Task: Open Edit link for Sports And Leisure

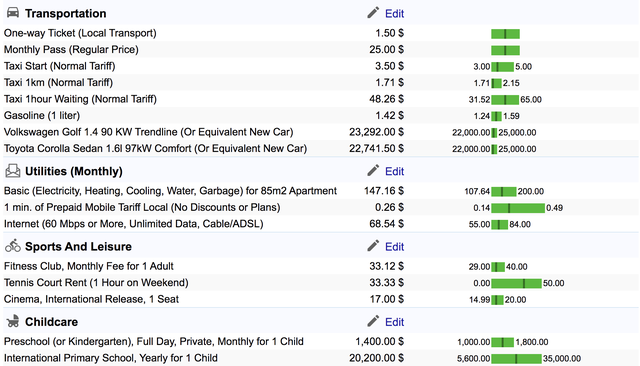Action: 394,247
